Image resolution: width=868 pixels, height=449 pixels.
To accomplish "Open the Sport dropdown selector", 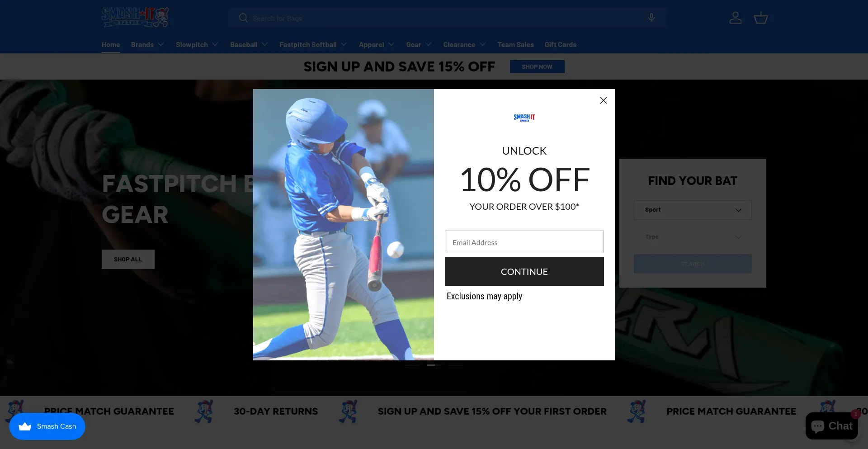I will [693, 210].
